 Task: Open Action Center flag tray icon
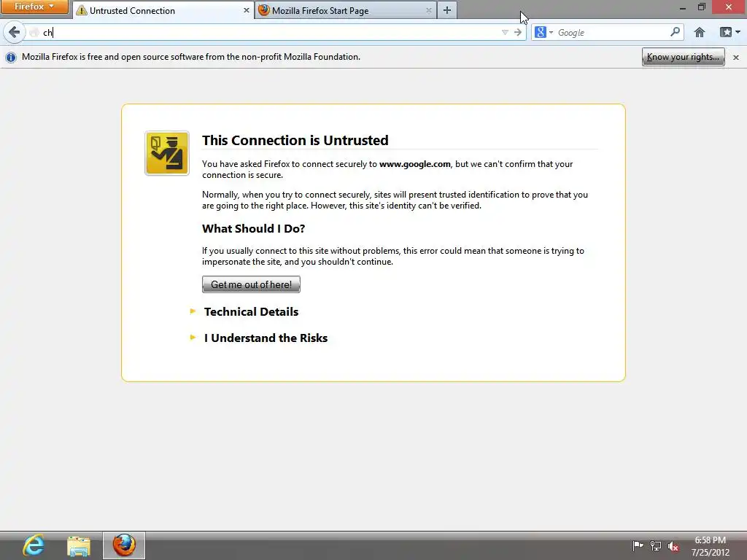[x=638, y=545]
